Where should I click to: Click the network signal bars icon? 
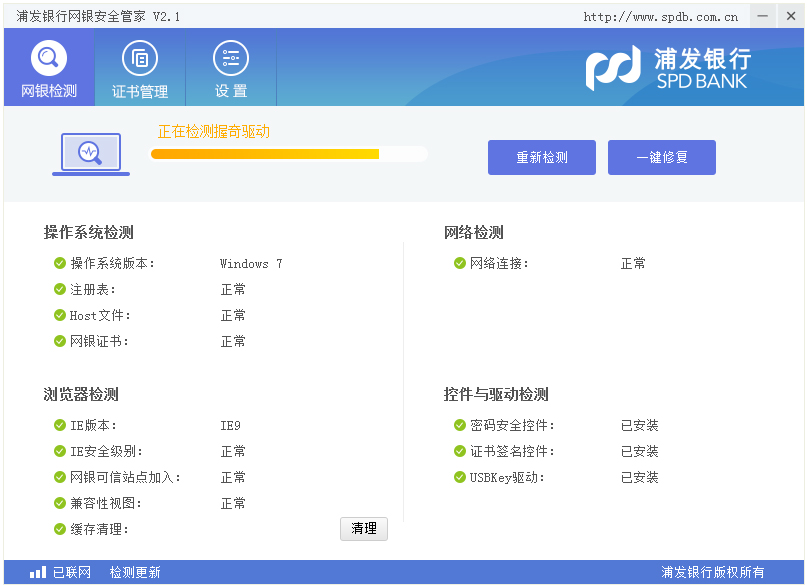coord(38,573)
